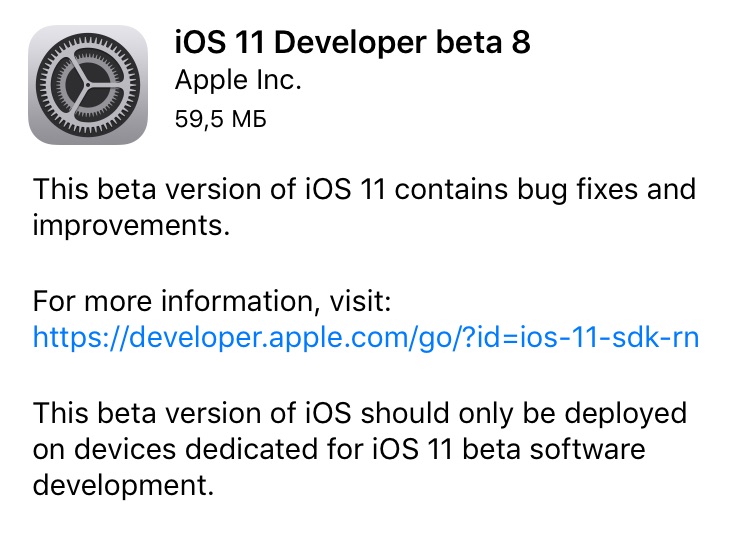This screenshot has height=544, width=750.
Task: Click the '59,5 МБ' update size label
Action: tap(221, 119)
